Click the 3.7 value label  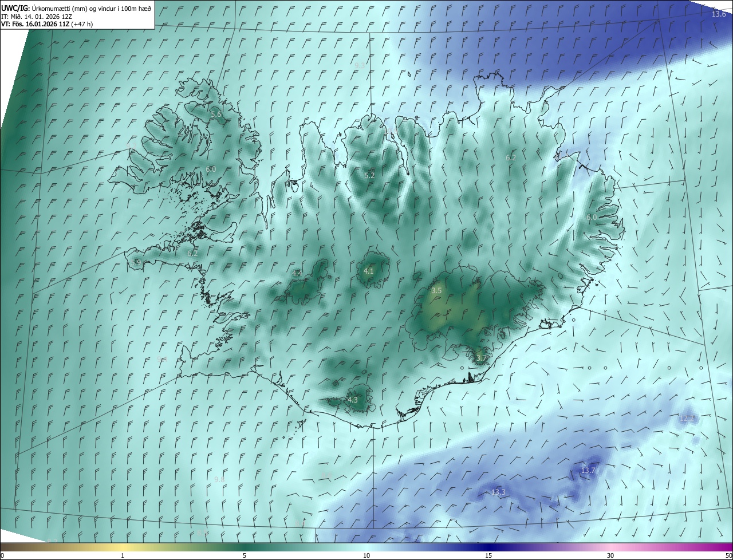[x=481, y=358]
